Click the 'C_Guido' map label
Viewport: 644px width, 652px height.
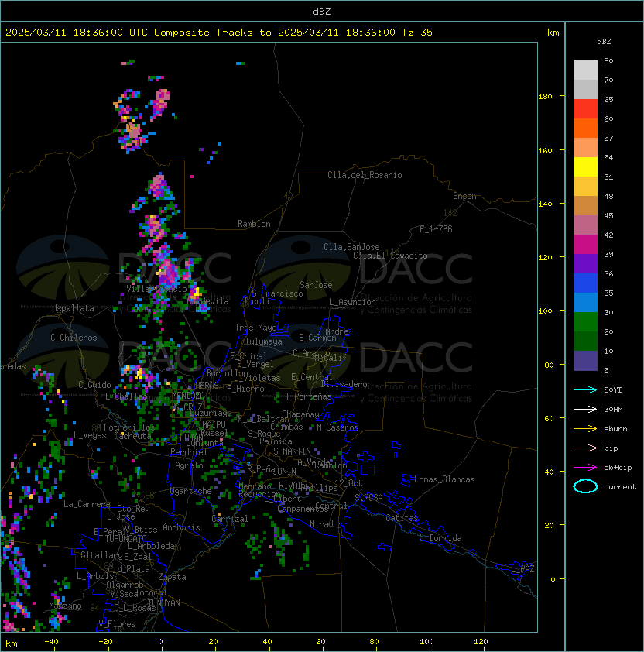[x=94, y=385]
